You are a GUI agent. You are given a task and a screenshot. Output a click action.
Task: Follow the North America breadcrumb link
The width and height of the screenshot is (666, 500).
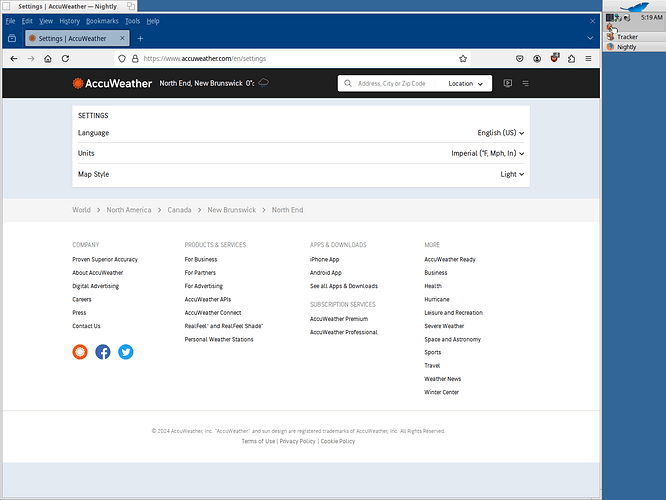129,210
